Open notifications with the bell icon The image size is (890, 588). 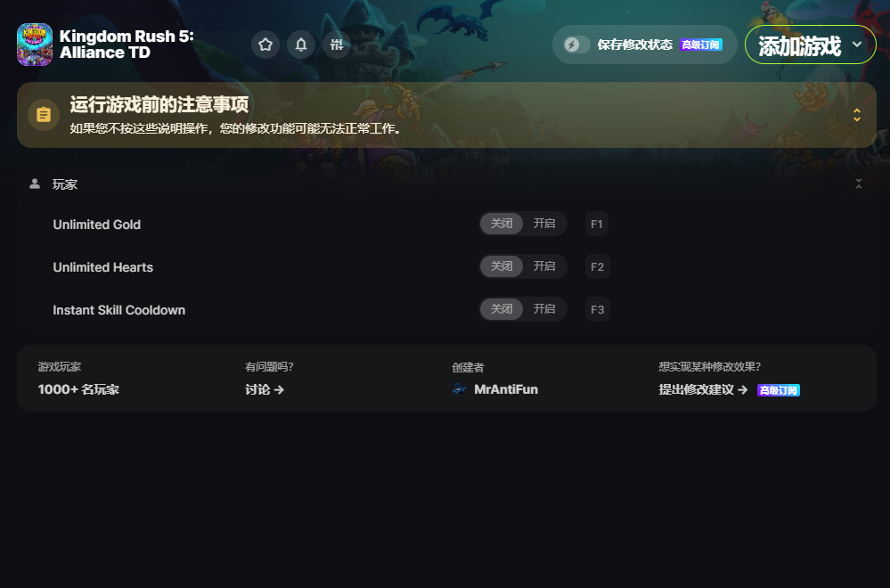[301, 45]
